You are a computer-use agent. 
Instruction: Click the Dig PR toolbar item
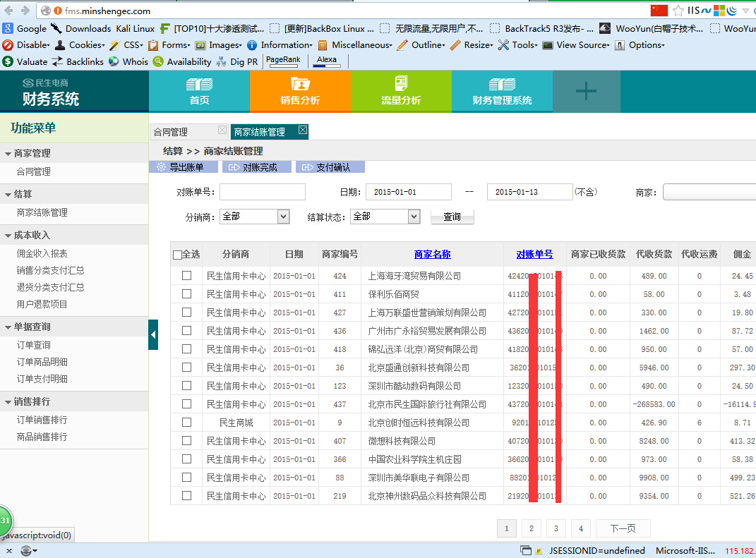click(236, 61)
